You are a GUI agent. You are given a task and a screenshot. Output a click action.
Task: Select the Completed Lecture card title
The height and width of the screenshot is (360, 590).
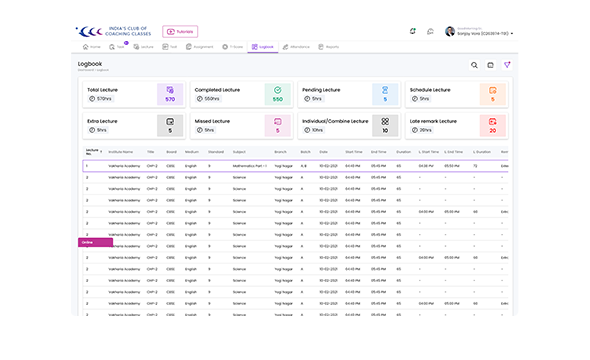(x=217, y=90)
